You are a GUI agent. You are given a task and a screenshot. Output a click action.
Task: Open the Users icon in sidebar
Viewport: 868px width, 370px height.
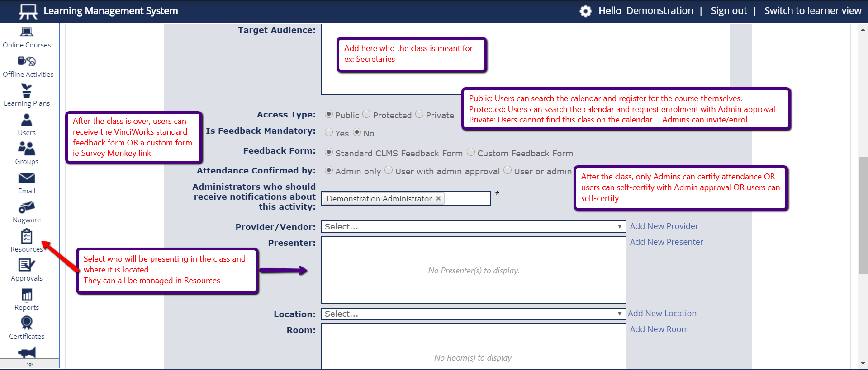pos(27,120)
